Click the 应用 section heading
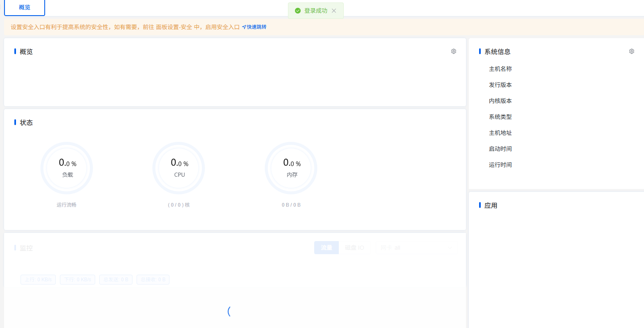The height and width of the screenshot is (328, 644). (x=491, y=205)
